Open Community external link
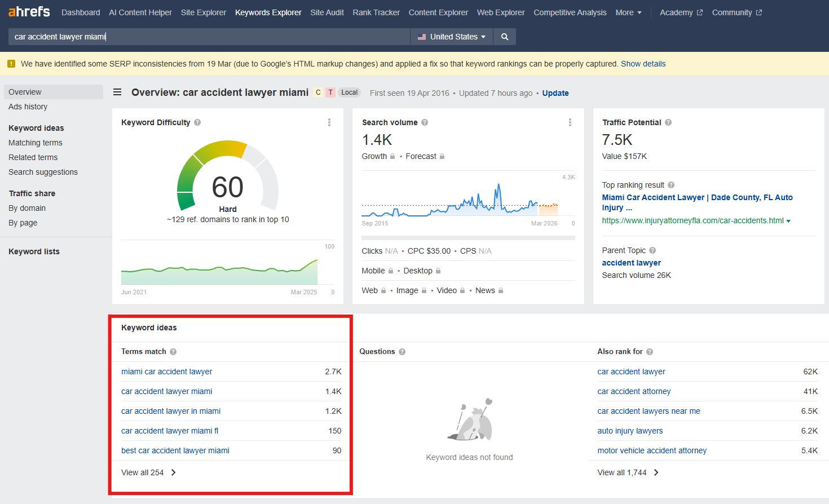This screenshot has height=504, width=829. [x=737, y=12]
